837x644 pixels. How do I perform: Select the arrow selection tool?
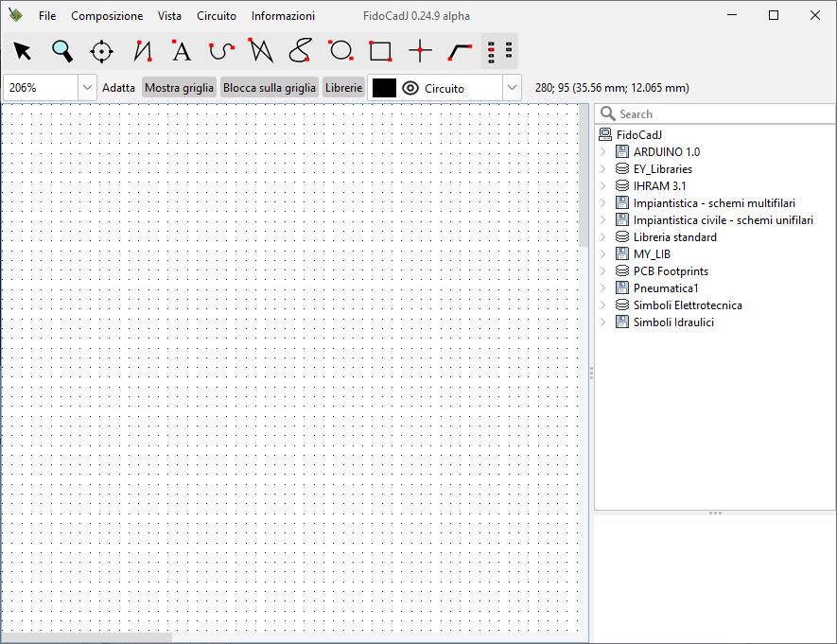23,51
